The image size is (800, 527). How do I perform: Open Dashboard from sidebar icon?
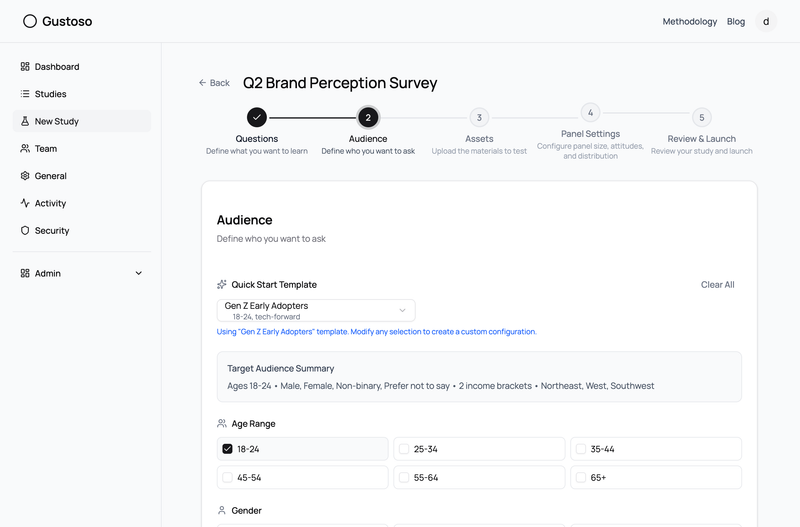click(25, 67)
